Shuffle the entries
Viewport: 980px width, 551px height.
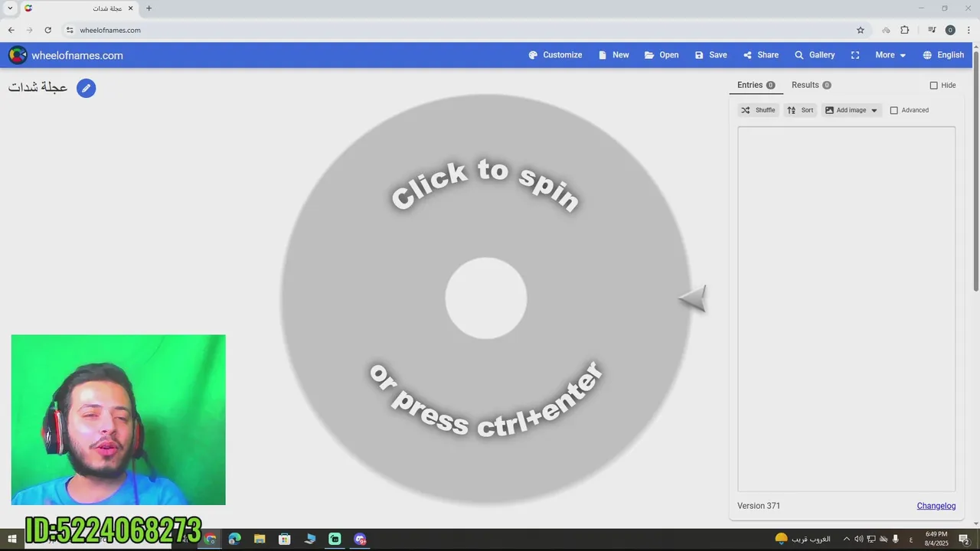758,110
